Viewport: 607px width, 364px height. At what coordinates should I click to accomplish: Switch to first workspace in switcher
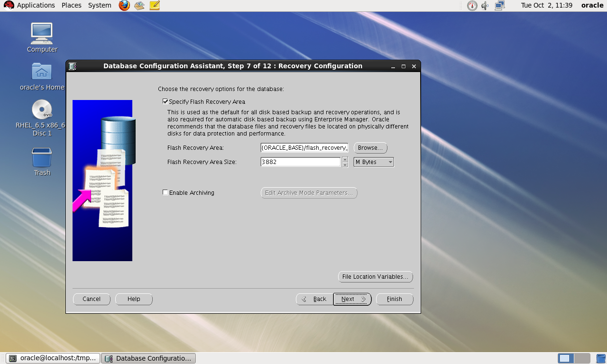[566, 358]
